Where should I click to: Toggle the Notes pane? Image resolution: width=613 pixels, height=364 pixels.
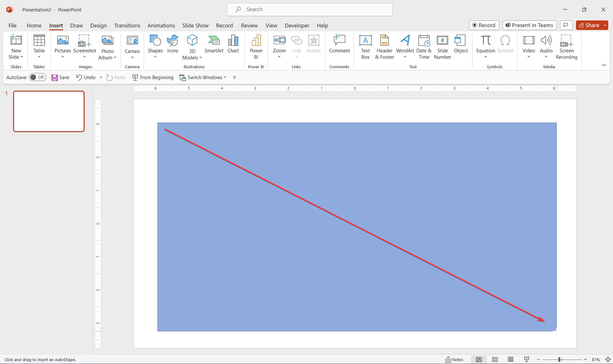(x=454, y=360)
